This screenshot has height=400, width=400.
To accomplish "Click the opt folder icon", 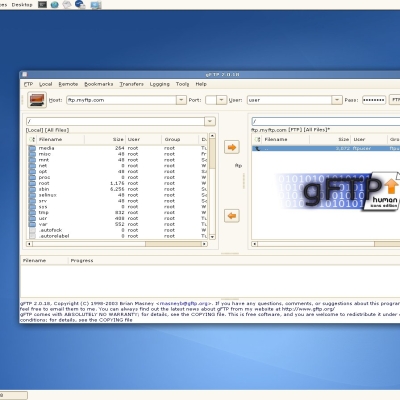I will (x=32, y=172).
